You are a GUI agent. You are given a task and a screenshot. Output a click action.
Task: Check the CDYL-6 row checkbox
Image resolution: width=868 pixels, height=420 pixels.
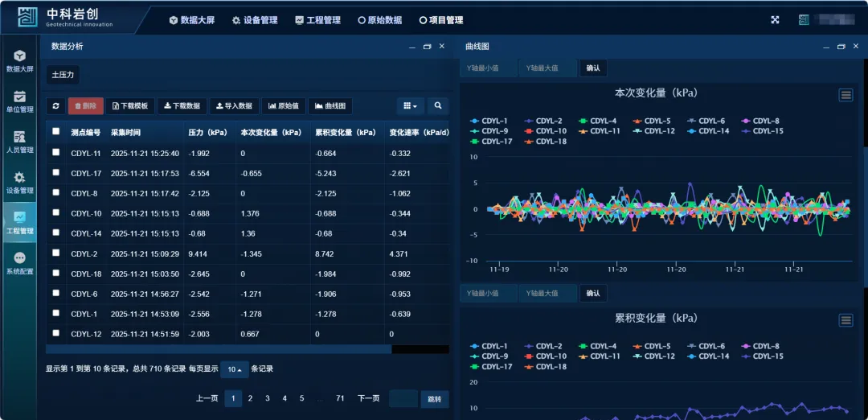pyautogui.click(x=55, y=293)
